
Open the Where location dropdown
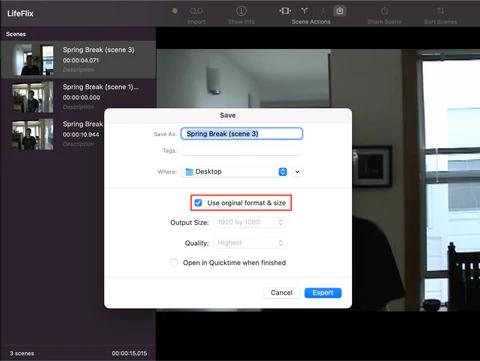235,172
